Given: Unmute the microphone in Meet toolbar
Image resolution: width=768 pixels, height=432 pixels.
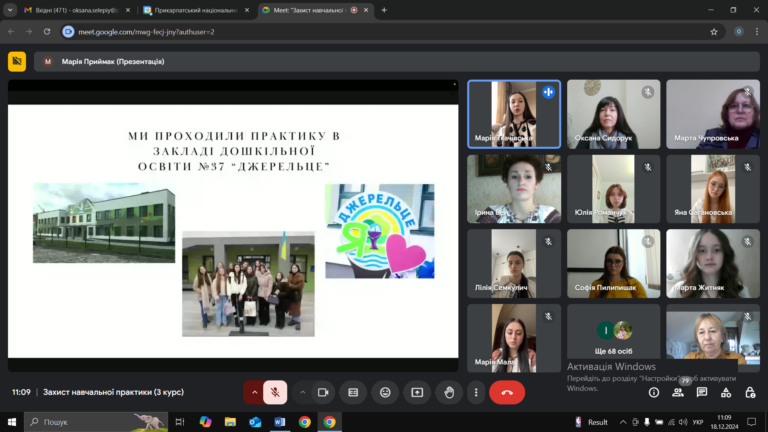Looking at the screenshot, I should coord(275,392).
